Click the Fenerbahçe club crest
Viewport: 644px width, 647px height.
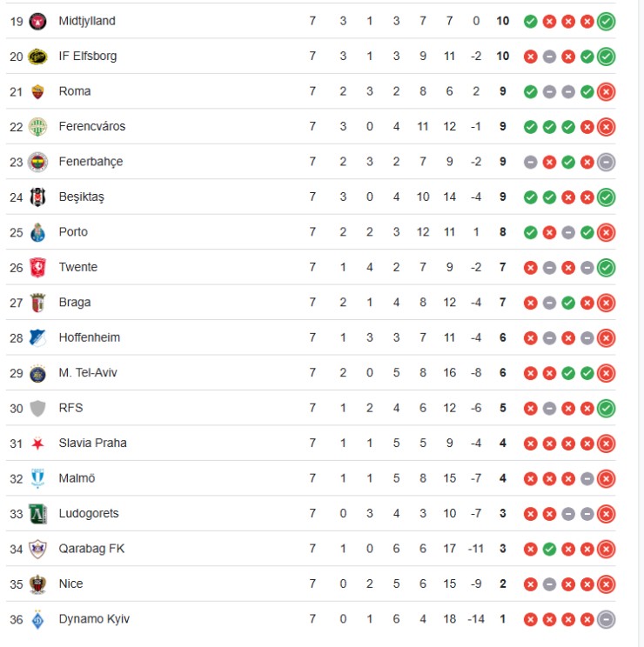[37, 162]
